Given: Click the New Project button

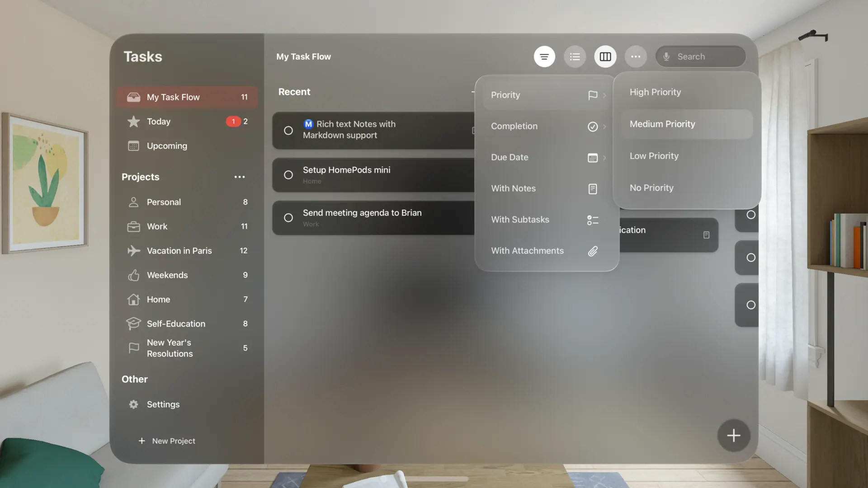Looking at the screenshot, I should coord(166,441).
